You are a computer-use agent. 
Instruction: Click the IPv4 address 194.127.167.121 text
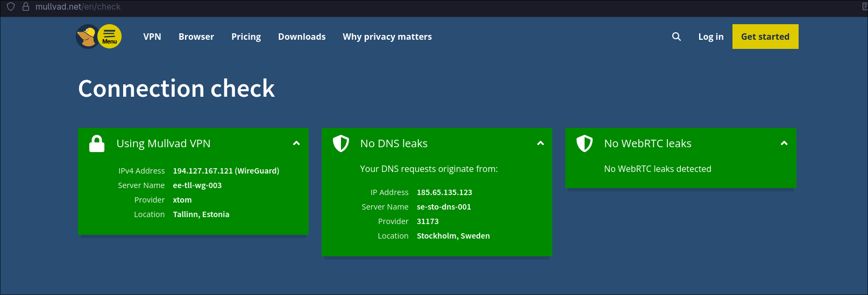(x=203, y=171)
